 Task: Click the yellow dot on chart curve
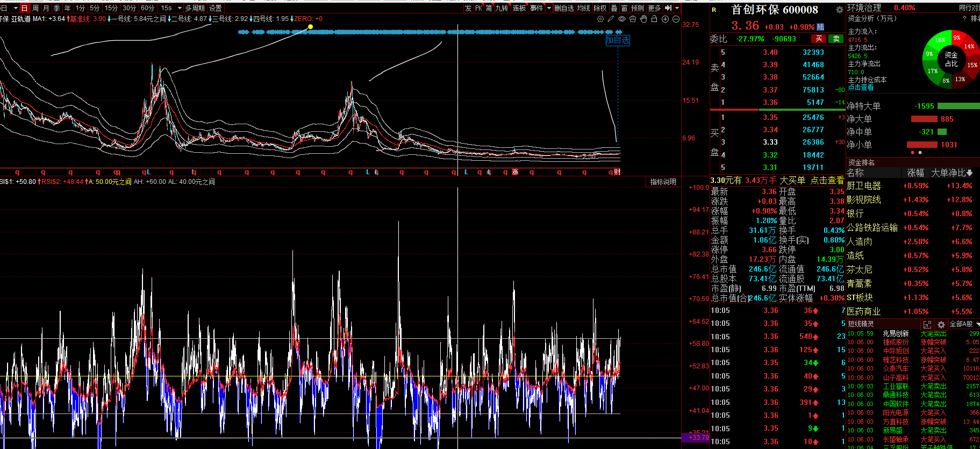click(310, 26)
